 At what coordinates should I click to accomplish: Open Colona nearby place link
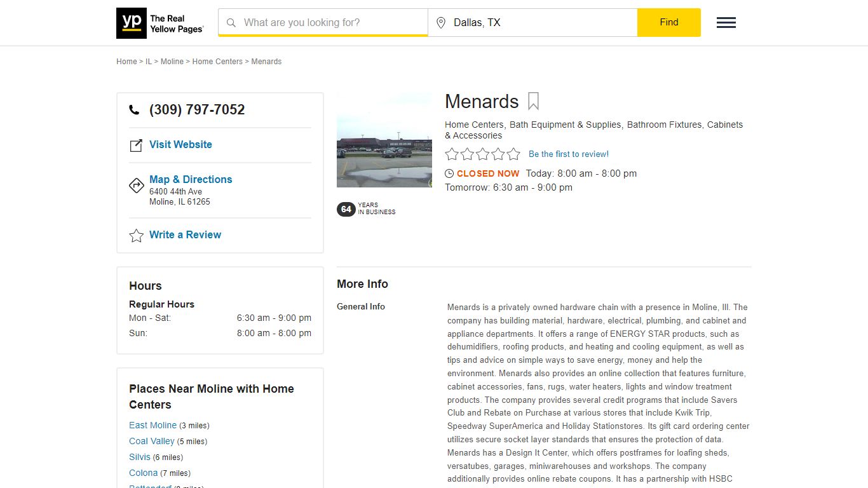143,473
